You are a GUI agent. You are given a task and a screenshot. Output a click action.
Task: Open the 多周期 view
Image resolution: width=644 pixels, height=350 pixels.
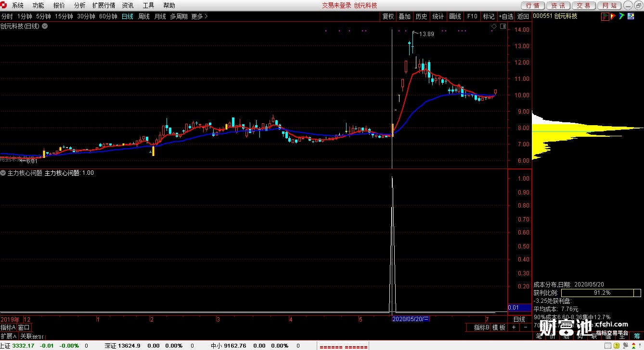pyautogui.click(x=179, y=16)
